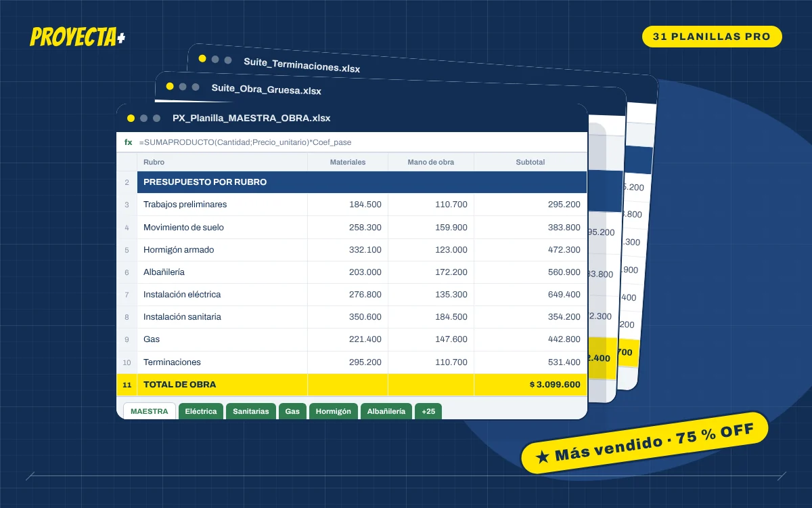Select the Gas row label in column Rubro
This screenshot has width=812, height=508.
click(152, 339)
